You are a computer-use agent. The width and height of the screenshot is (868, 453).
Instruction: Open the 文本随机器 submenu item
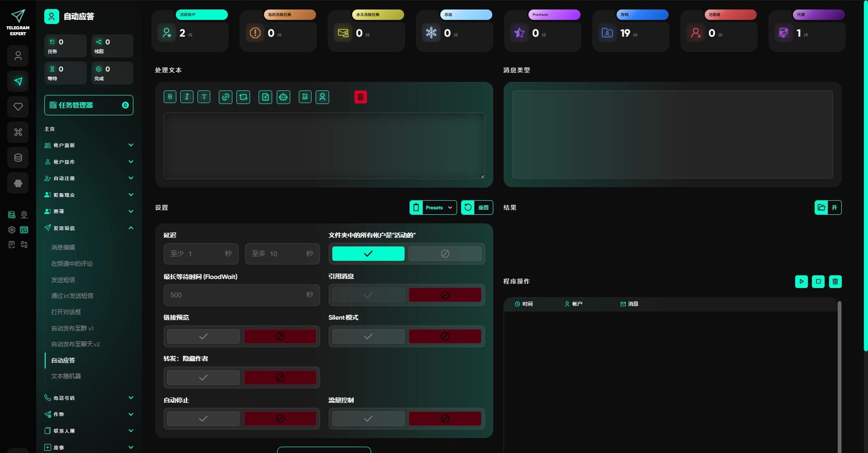point(66,376)
